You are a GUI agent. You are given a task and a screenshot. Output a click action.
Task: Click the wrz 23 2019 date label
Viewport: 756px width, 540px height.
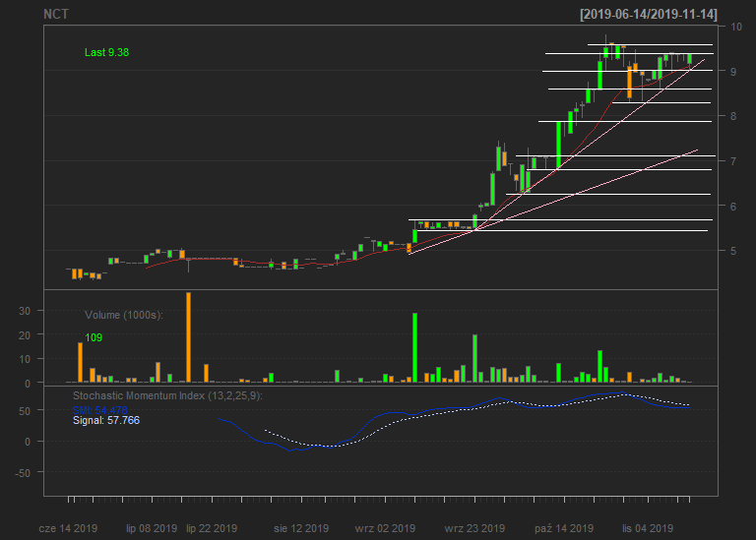(x=474, y=528)
